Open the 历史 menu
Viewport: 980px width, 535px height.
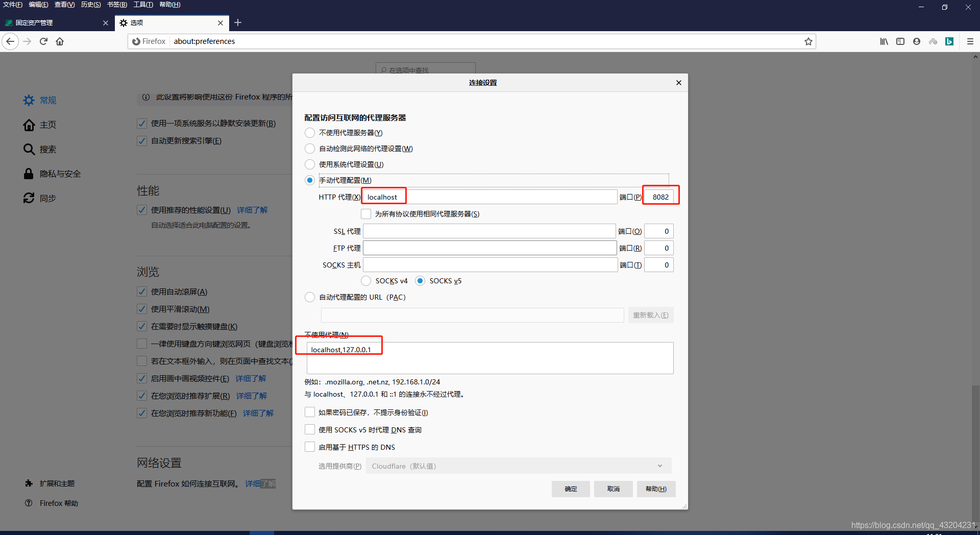tap(91, 5)
